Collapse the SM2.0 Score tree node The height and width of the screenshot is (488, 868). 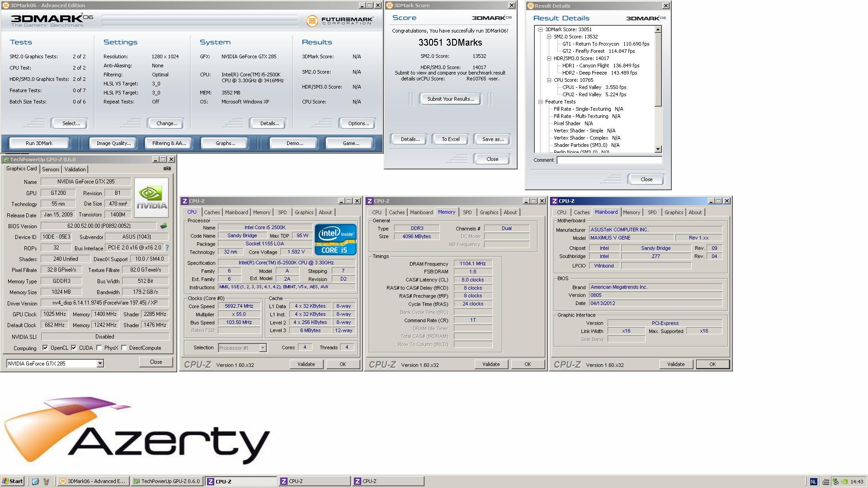549,37
